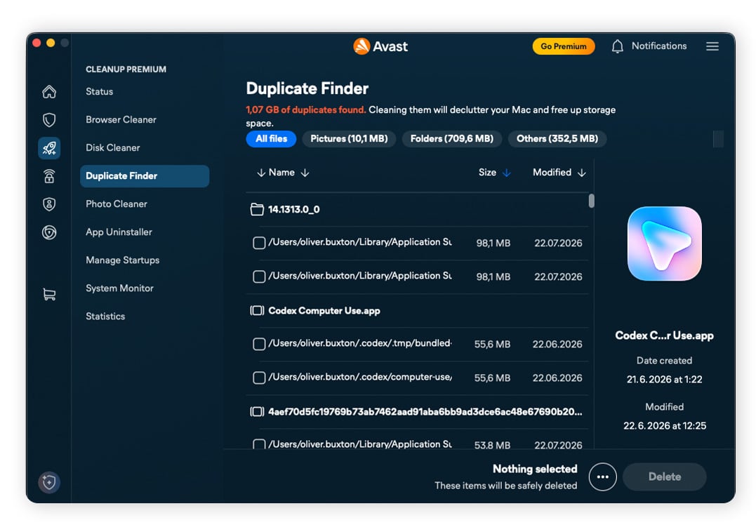Click the Modified column header

552,173
